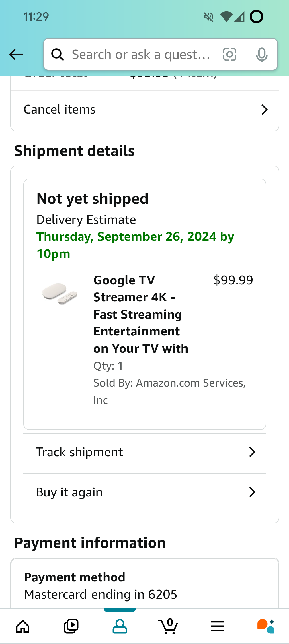Focus the search input field
This screenshot has height=644, width=289.
[x=140, y=54]
